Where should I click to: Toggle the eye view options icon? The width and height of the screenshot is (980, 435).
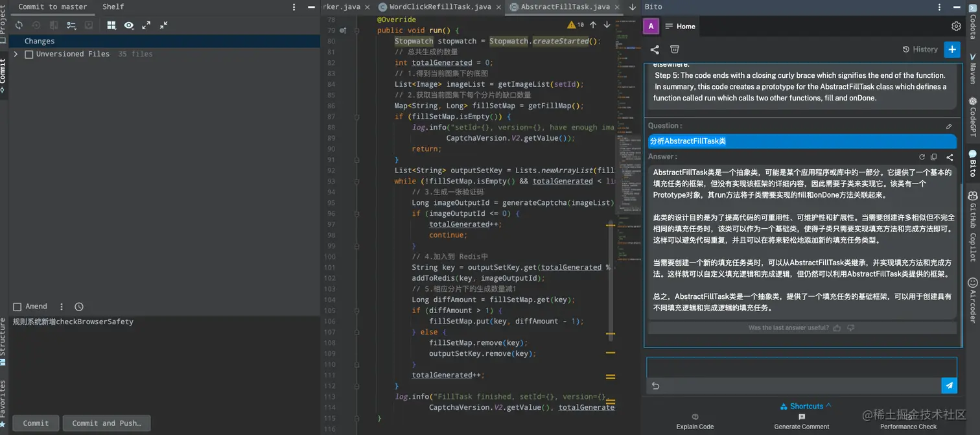click(129, 25)
